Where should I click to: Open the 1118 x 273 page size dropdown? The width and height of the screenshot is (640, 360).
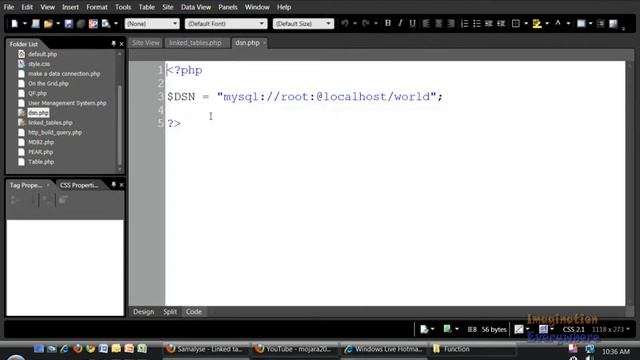pyautogui.click(x=611, y=329)
